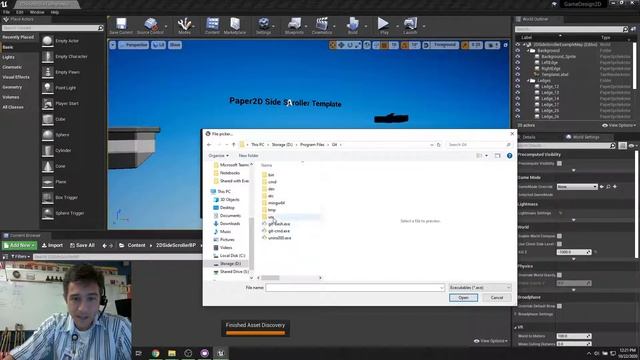Click the Up arrow in File picker
Screen dimensions: 640x360
coord(233,144)
